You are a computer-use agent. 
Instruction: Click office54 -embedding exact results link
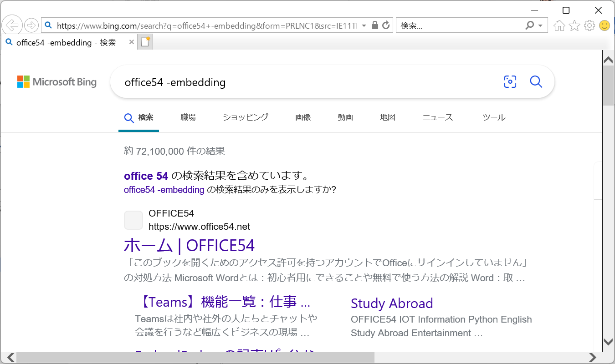164,190
